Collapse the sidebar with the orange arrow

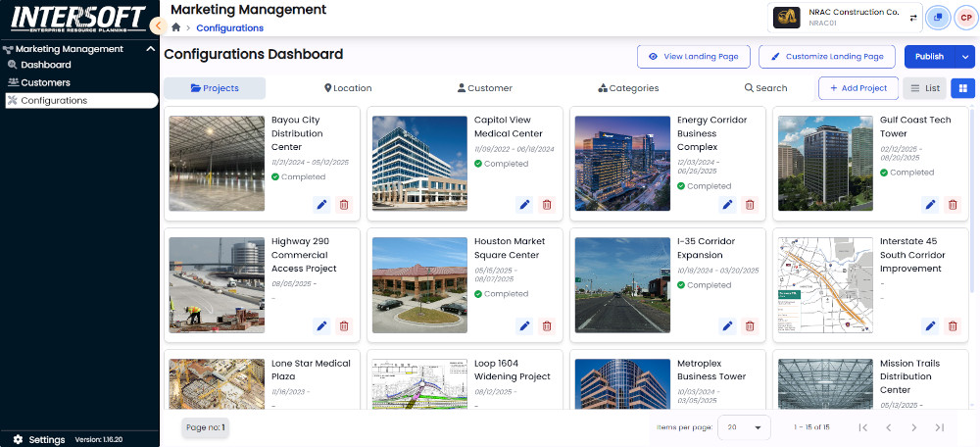158,26
